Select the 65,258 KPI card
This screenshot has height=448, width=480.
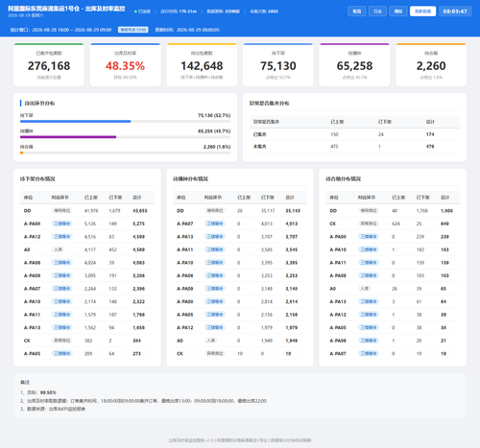tap(354, 65)
